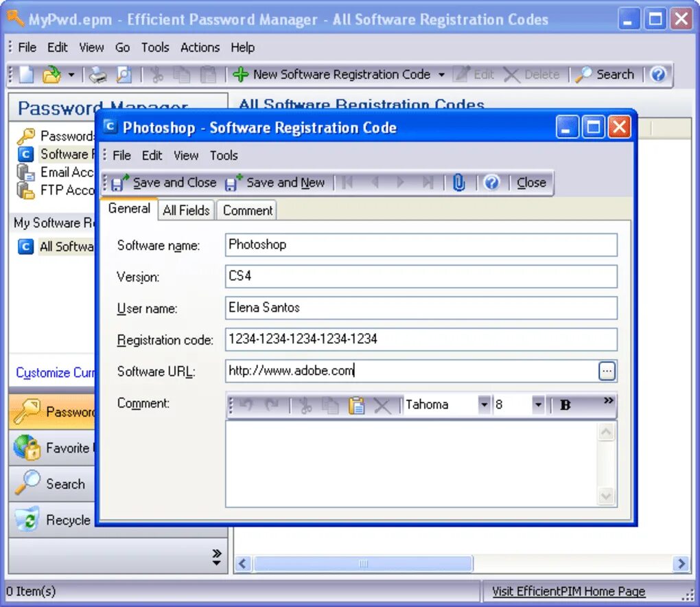The width and height of the screenshot is (700, 607).
Task: Click New Software Registration Code button
Action: click(331, 75)
